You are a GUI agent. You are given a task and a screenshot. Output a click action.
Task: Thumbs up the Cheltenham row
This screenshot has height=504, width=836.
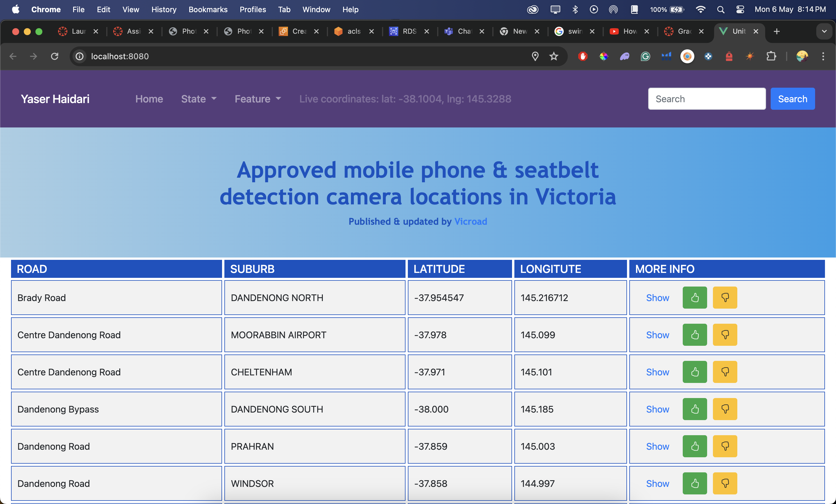pos(695,372)
